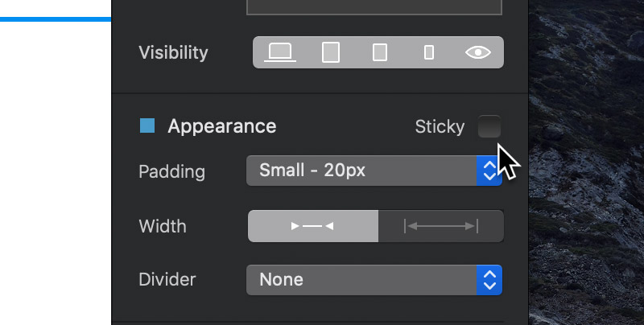Enable the Sticky checkbox

[489, 126]
